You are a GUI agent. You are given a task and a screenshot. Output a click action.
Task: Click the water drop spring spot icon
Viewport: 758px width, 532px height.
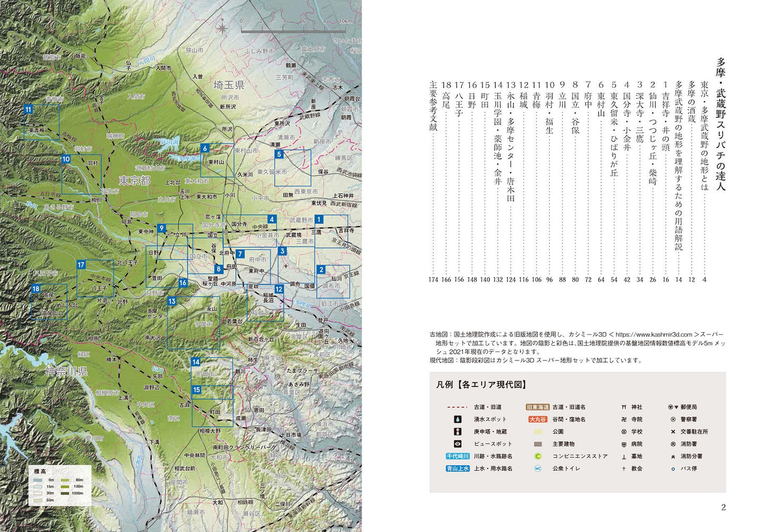(x=458, y=419)
